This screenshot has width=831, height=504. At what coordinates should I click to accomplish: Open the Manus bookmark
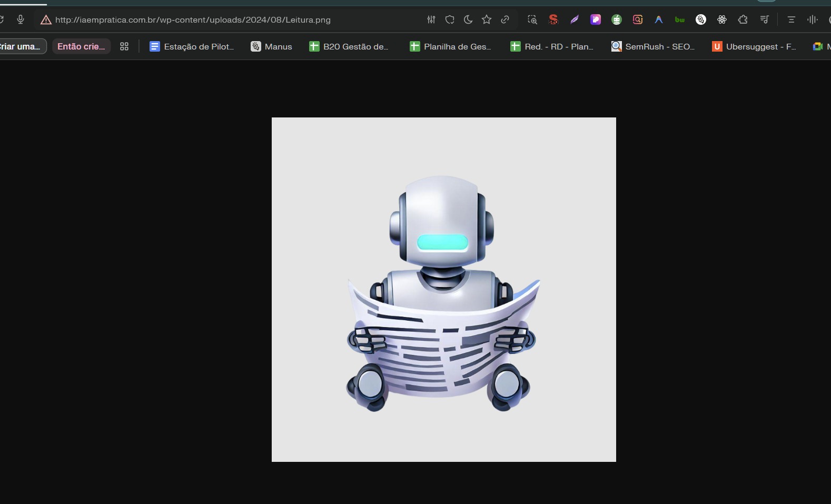(271, 46)
